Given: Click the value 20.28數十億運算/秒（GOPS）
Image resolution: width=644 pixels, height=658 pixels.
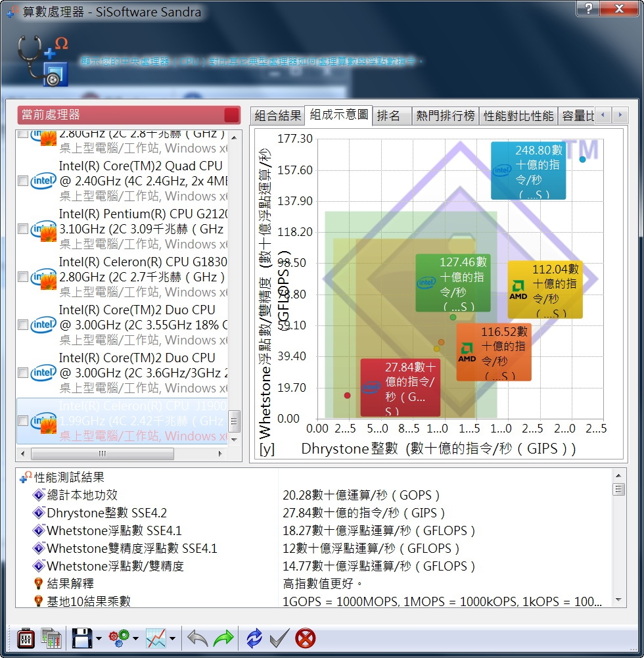Looking at the screenshot, I should click(x=361, y=495).
